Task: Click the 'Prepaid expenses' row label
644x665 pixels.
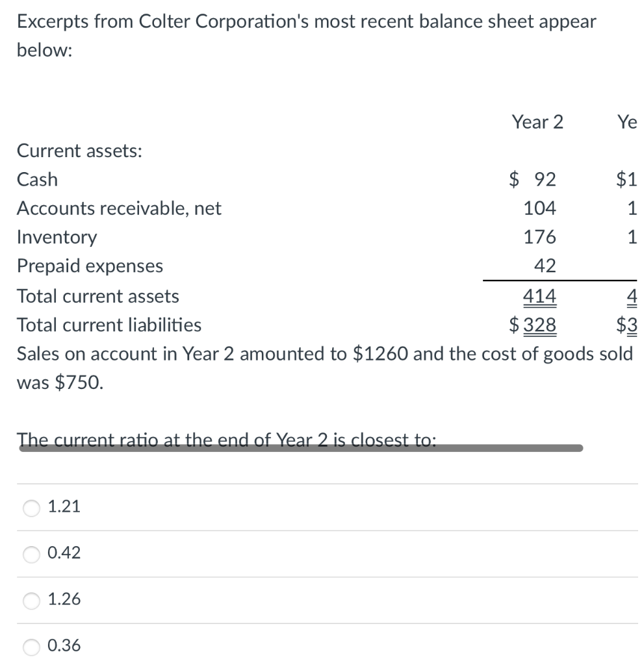Action: (x=90, y=266)
